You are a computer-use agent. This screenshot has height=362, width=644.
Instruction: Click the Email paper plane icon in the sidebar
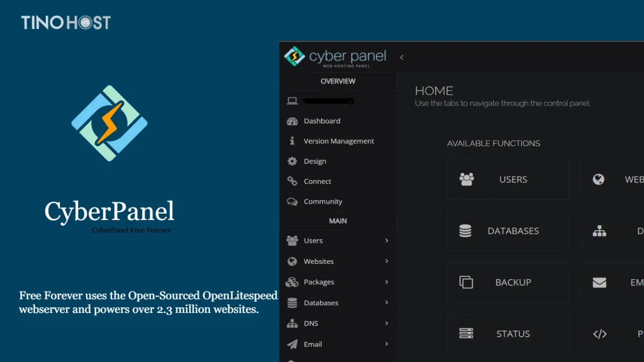292,344
